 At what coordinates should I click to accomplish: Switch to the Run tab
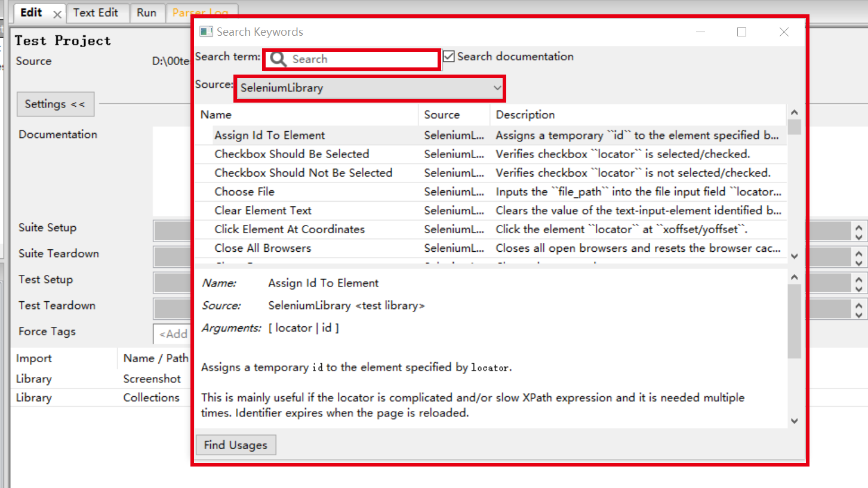pos(146,13)
